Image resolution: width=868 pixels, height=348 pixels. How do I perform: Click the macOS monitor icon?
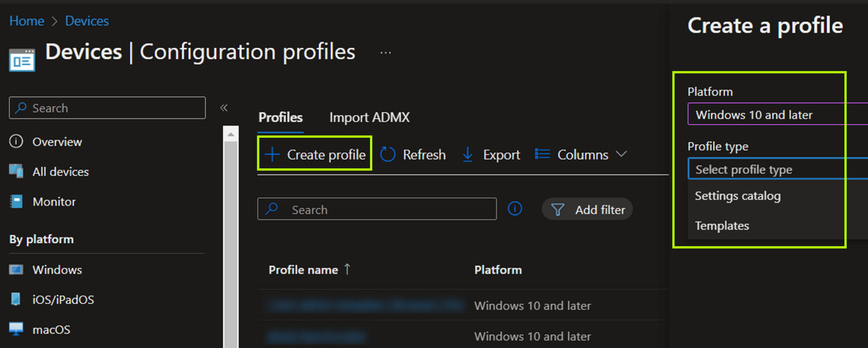[x=16, y=329]
